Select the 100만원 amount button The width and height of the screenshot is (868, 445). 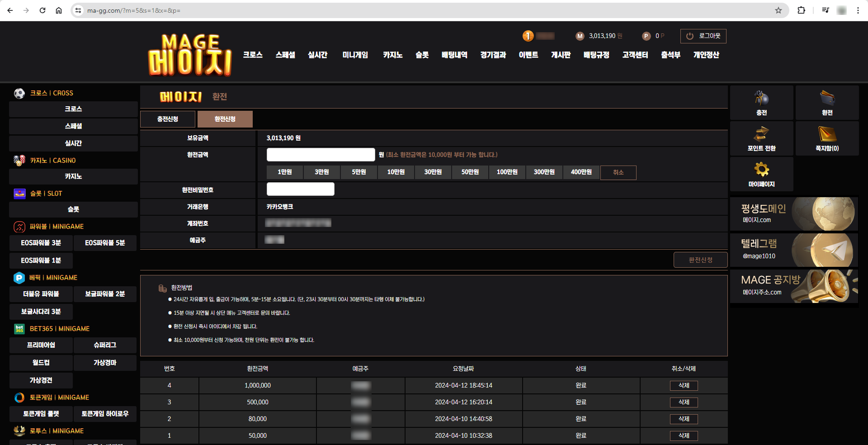[x=507, y=172]
